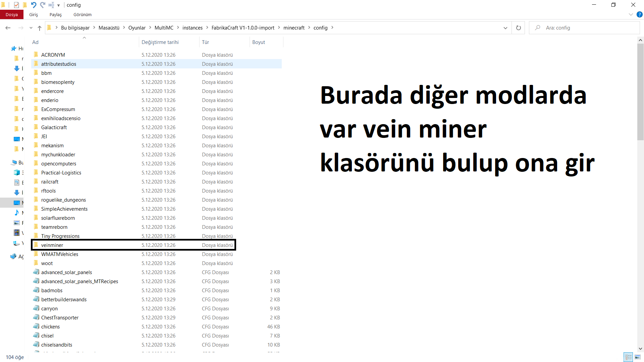Go back with the Back arrow
Viewport: 644px width, 362px height.
[8, 28]
